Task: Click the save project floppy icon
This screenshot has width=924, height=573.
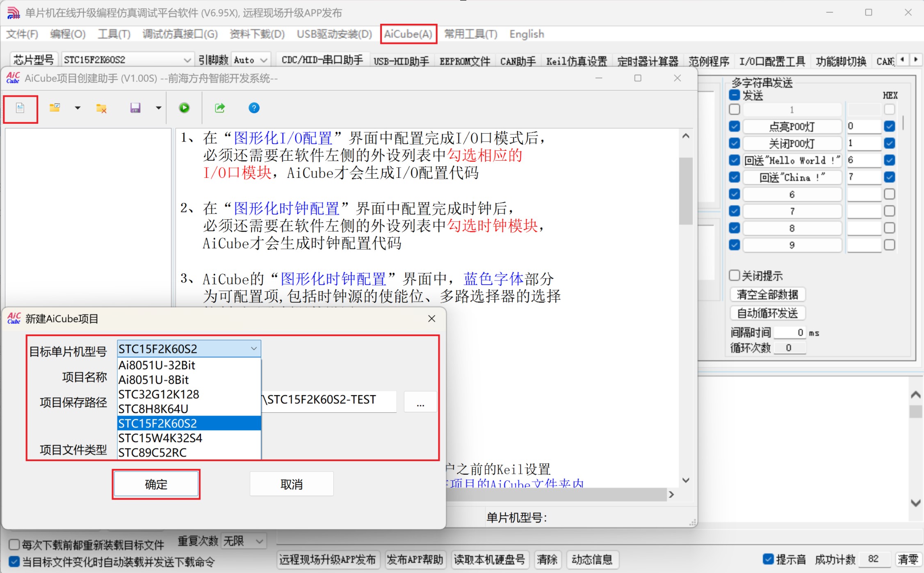Action: coord(135,108)
